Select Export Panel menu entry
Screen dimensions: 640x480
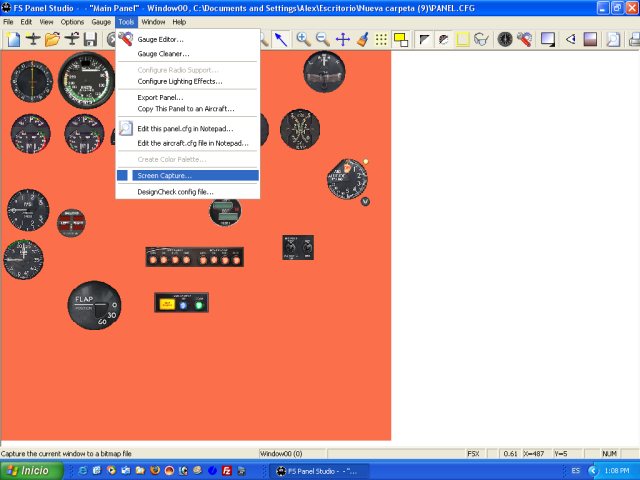click(159, 97)
